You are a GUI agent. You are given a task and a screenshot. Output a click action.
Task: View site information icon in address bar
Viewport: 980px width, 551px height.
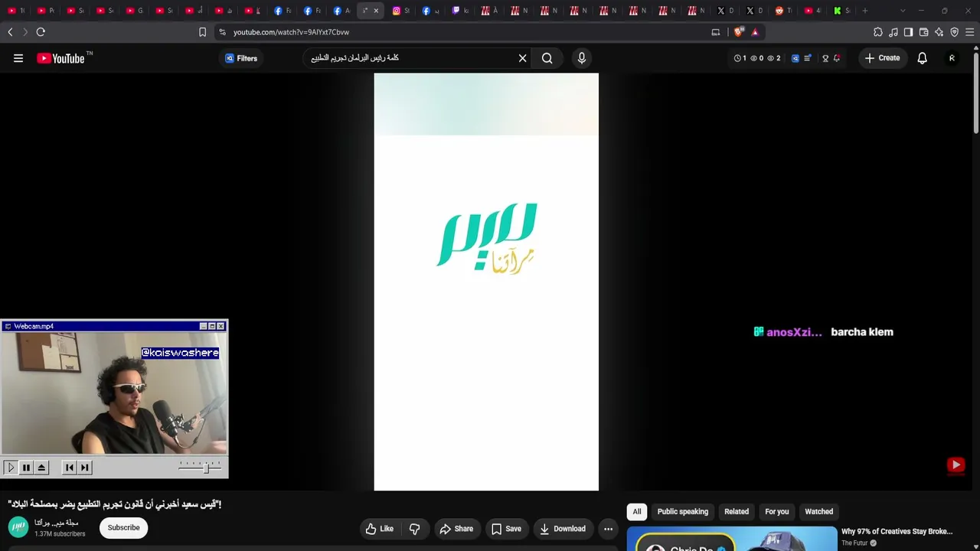222,32
